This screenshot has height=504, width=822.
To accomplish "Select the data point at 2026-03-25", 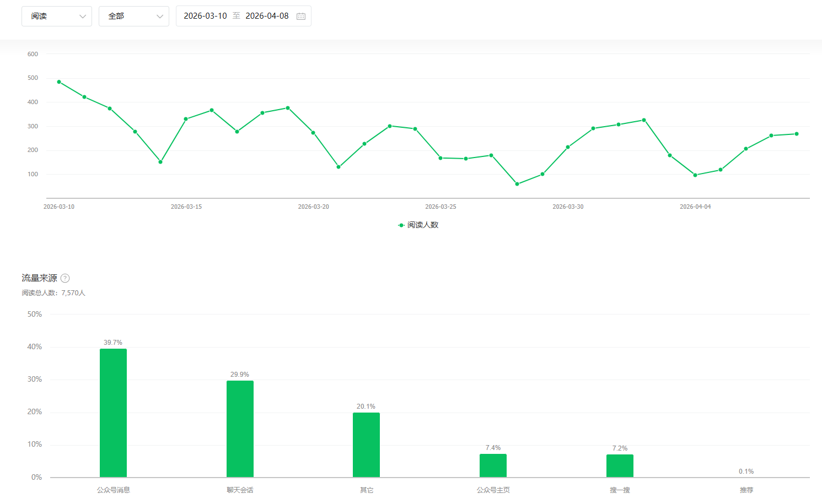I will (x=440, y=158).
